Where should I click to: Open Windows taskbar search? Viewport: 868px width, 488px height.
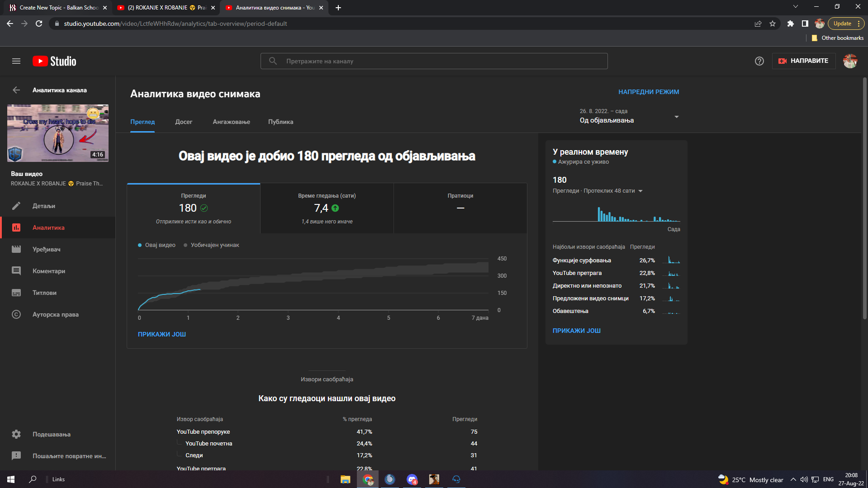pos(33,479)
